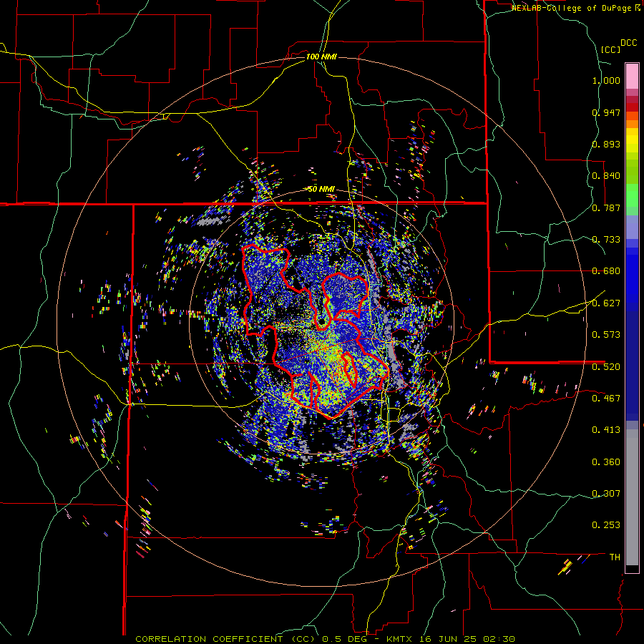
Task: Click the 0.467 scale value
Action: (x=606, y=399)
